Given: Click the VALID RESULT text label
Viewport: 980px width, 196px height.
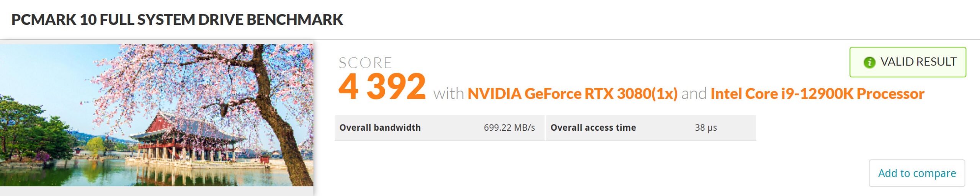Looking at the screenshot, I should 918,62.
